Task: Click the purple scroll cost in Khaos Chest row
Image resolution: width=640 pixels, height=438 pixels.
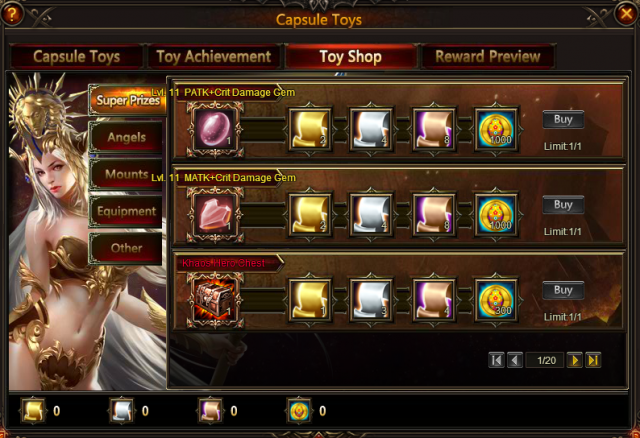Action: pos(434,300)
